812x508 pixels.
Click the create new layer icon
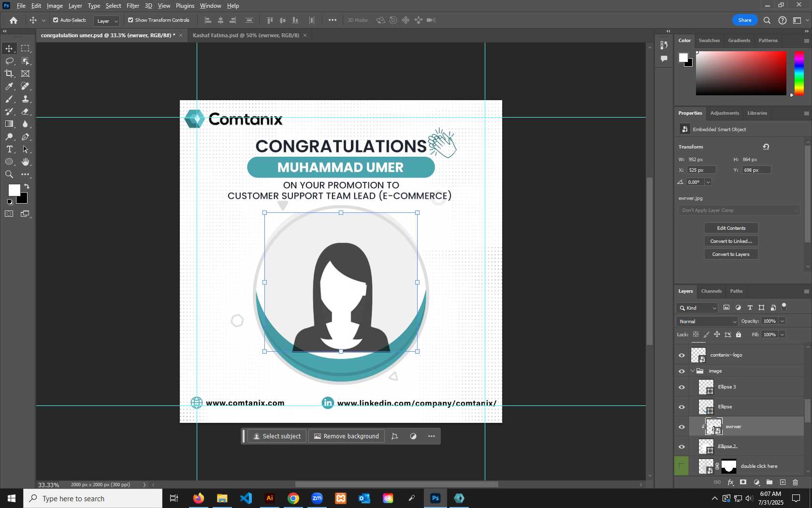[x=783, y=482]
